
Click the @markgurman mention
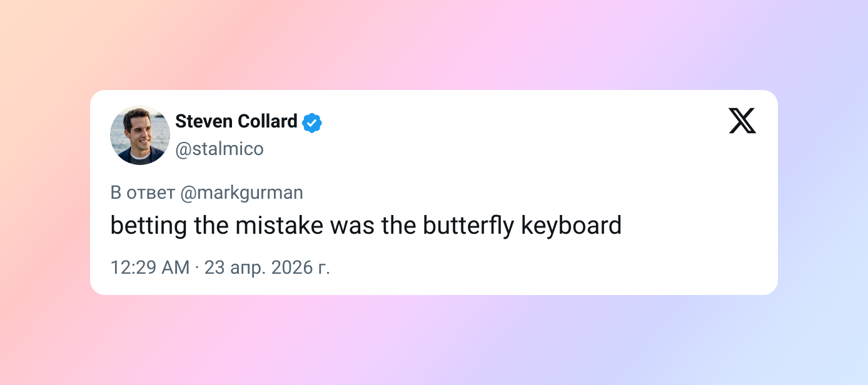coord(241,192)
